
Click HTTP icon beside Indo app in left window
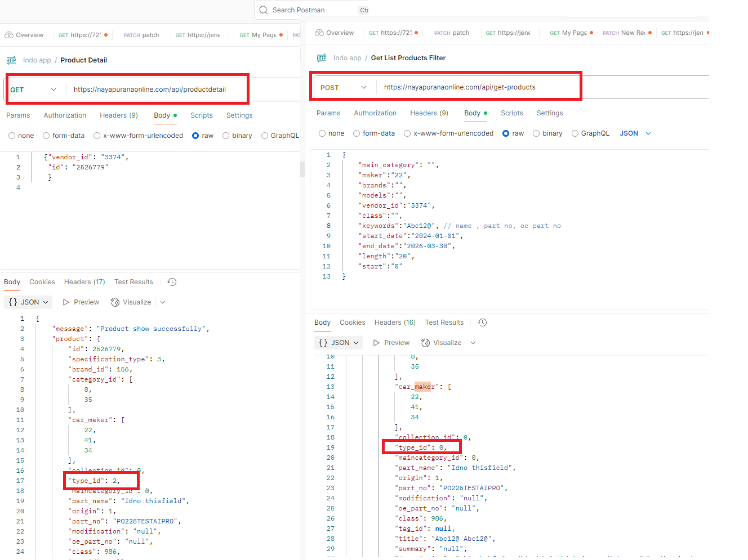point(11,60)
